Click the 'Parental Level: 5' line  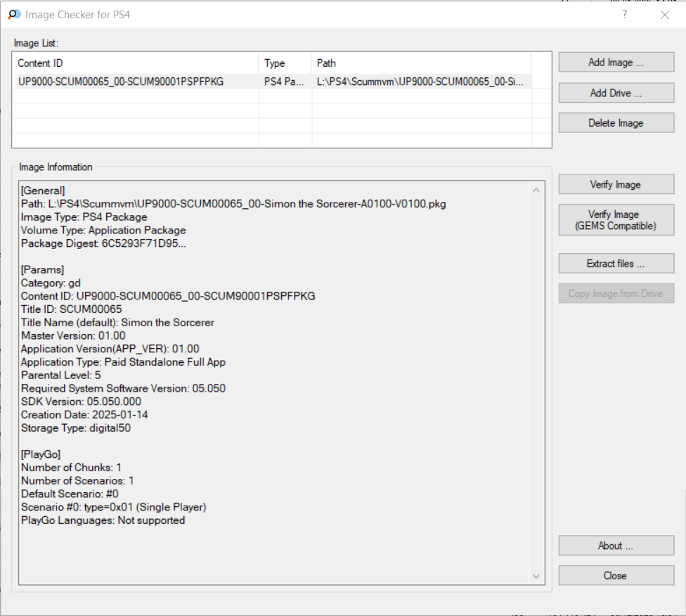61,375
